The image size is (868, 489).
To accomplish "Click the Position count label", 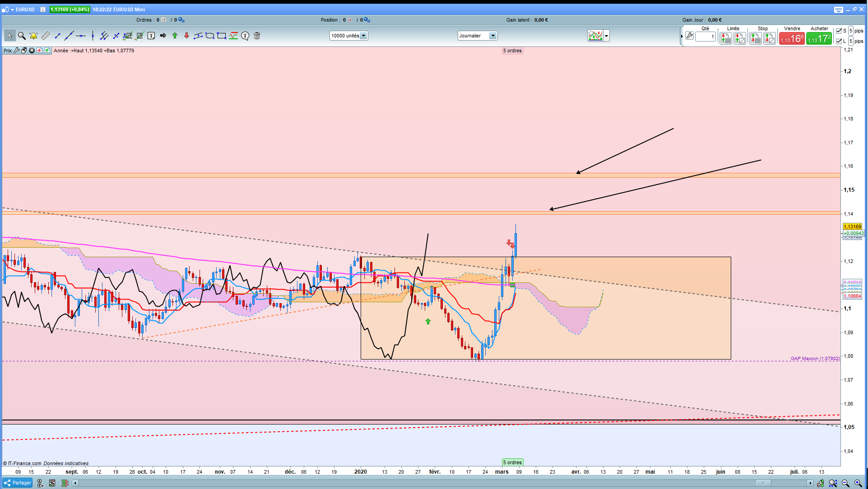I will (333, 20).
